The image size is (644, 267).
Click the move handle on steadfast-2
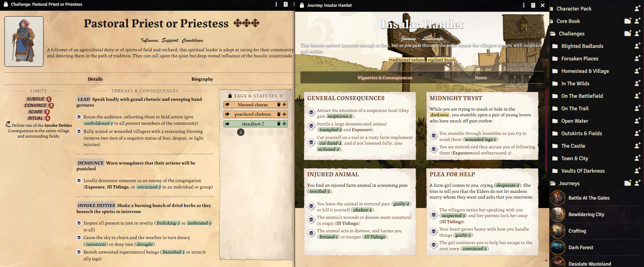(284, 124)
